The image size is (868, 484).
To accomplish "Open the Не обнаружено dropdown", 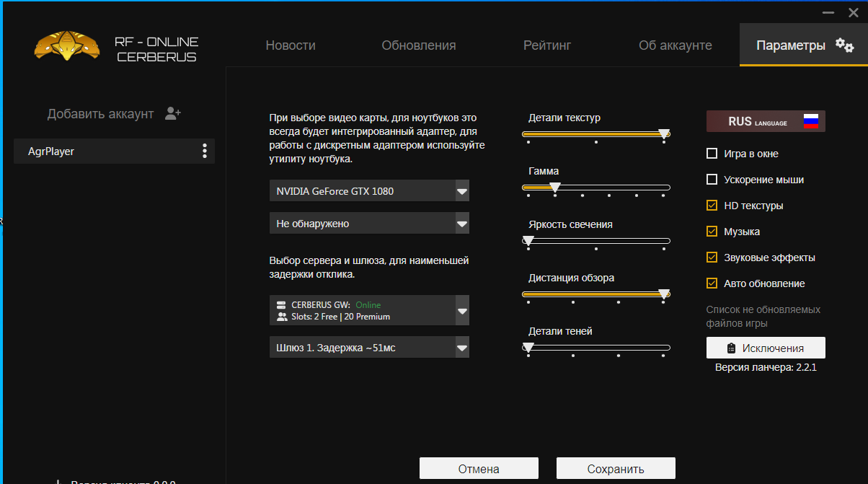I will 369,224.
